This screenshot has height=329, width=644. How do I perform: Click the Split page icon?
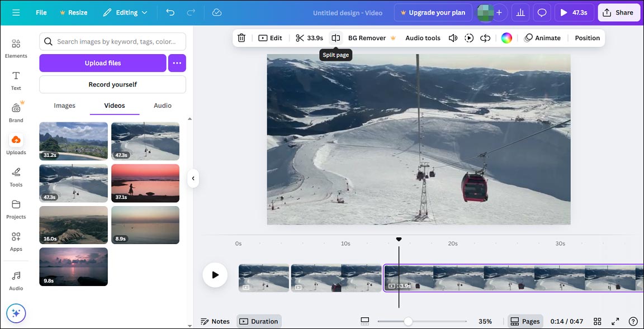(x=336, y=38)
